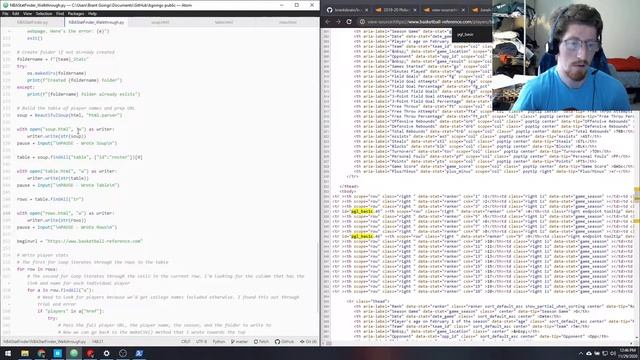Select the NBAStatFinder_Walkthrough.py editor tab
This screenshot has height=360, width=640.
[x=96, y=22]
